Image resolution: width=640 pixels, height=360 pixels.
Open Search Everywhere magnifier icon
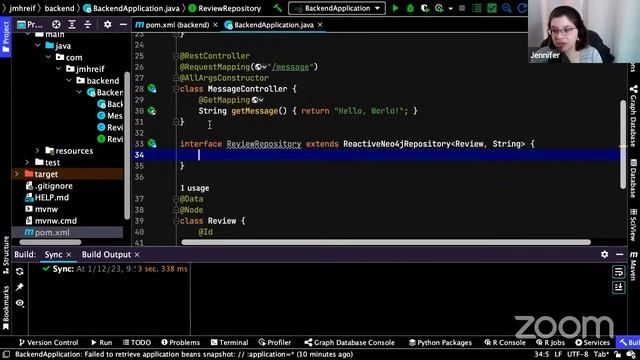507,8
